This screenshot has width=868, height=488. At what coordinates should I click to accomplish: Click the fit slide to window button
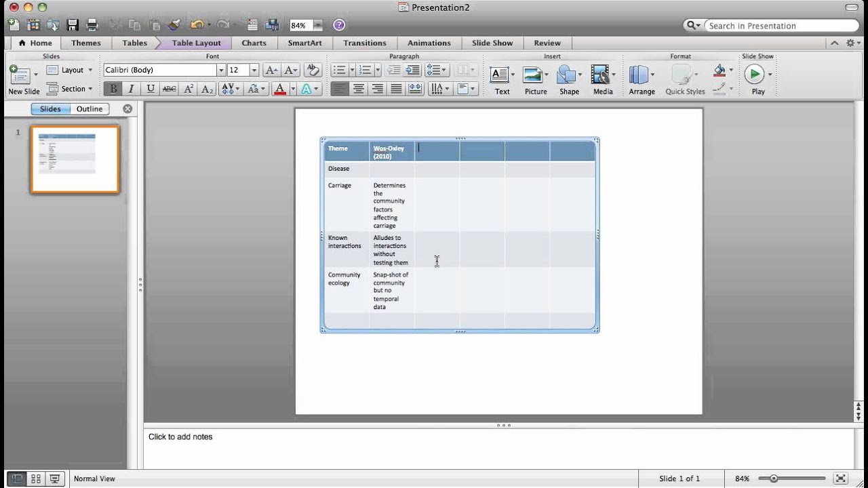[840, 479]
